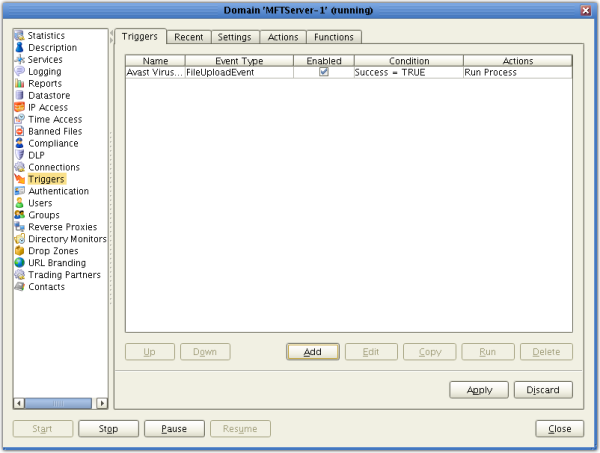
Task: Click the Logging speech bubble icon
Action: pyautogui.click(x=19, y=71)
